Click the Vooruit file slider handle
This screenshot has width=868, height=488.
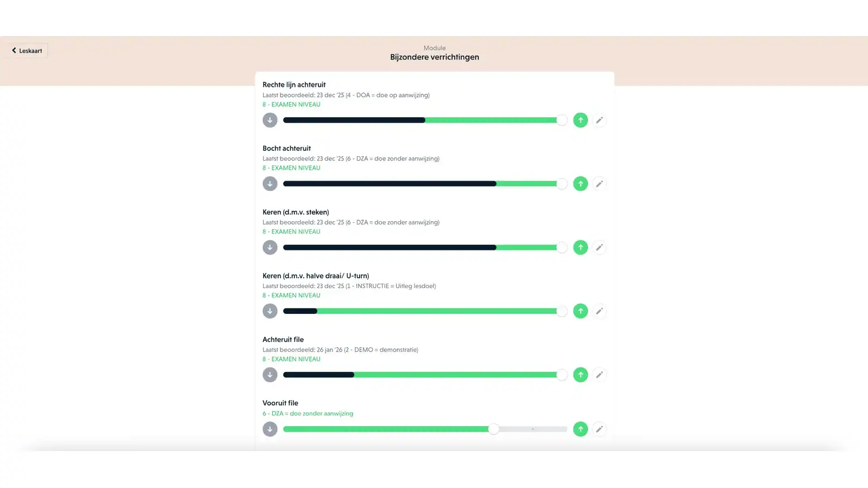point(493,429)
